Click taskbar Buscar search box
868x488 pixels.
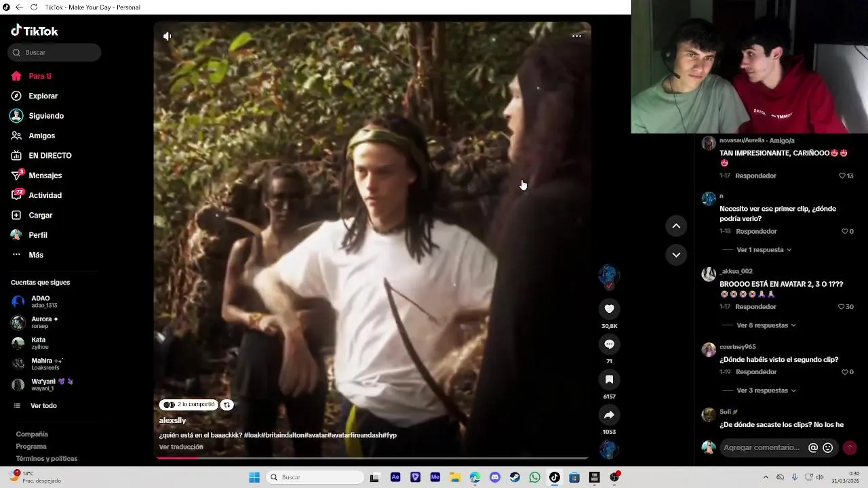pos(315,477)
